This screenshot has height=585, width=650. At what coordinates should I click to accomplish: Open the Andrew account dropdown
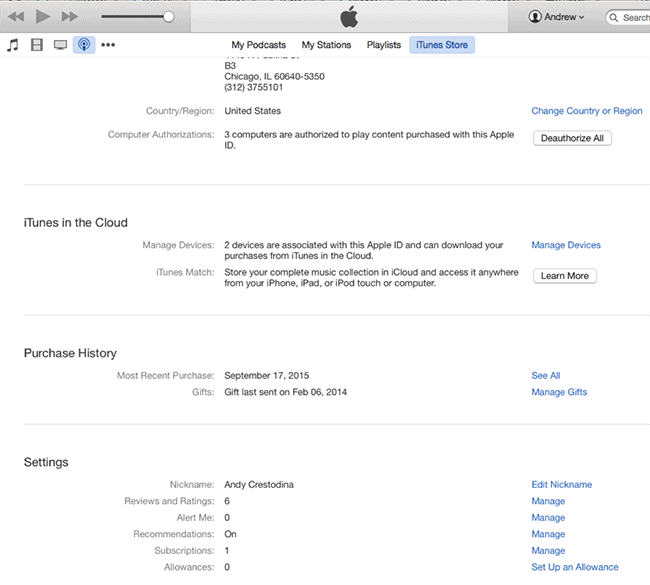pos(556,17)
